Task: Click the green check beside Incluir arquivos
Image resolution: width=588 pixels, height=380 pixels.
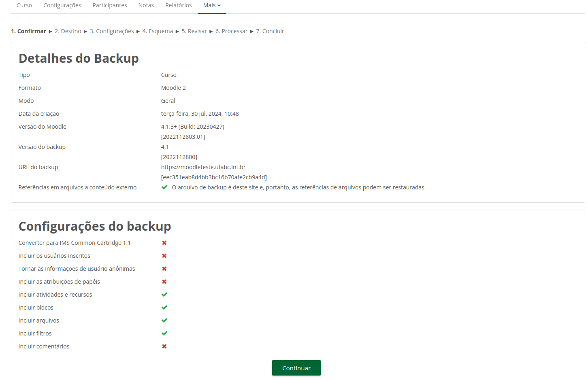Action: click(x=164, y=320)
